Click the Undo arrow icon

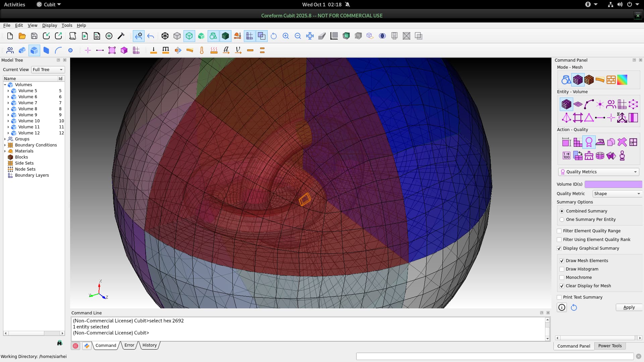(151, 36)
